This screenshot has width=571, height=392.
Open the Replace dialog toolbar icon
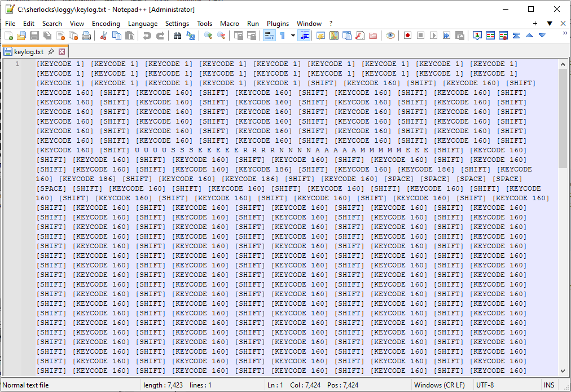[x=191, y=36]
